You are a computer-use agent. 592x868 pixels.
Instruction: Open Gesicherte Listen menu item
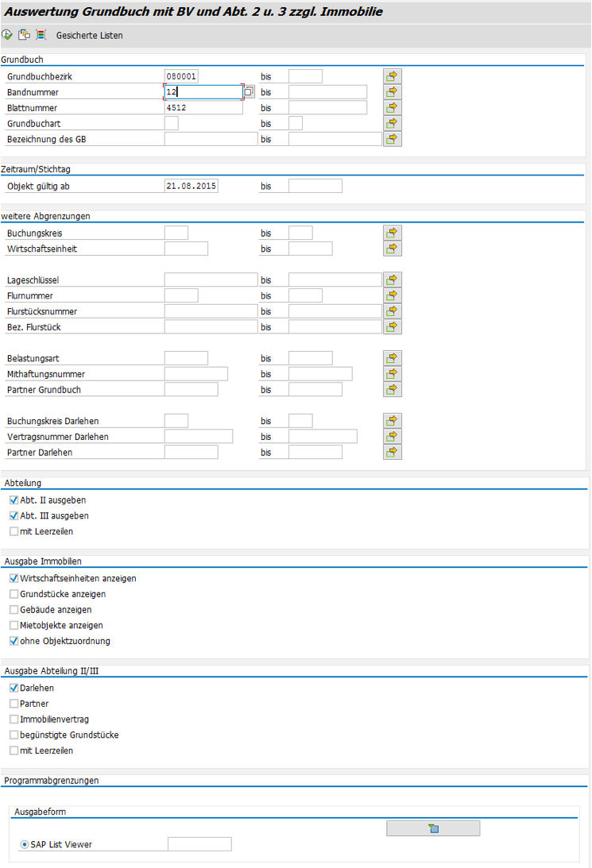pyautogui.click(x=89, y=36)
